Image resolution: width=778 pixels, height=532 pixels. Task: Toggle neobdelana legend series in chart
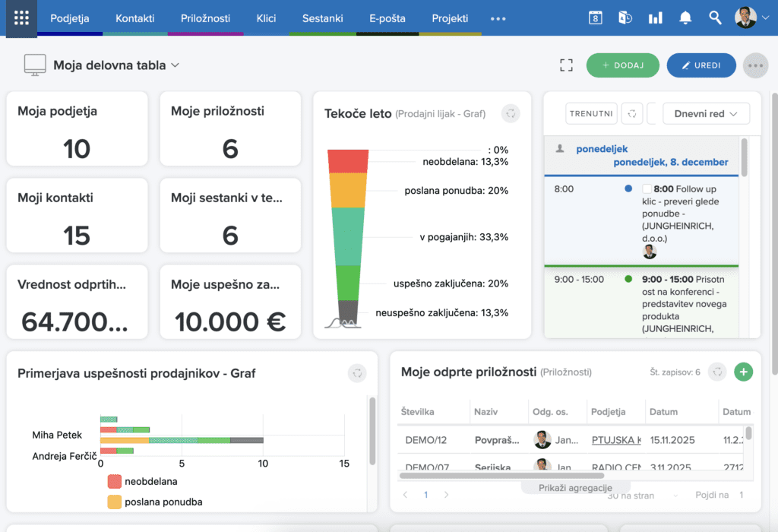tap(115, 481)
